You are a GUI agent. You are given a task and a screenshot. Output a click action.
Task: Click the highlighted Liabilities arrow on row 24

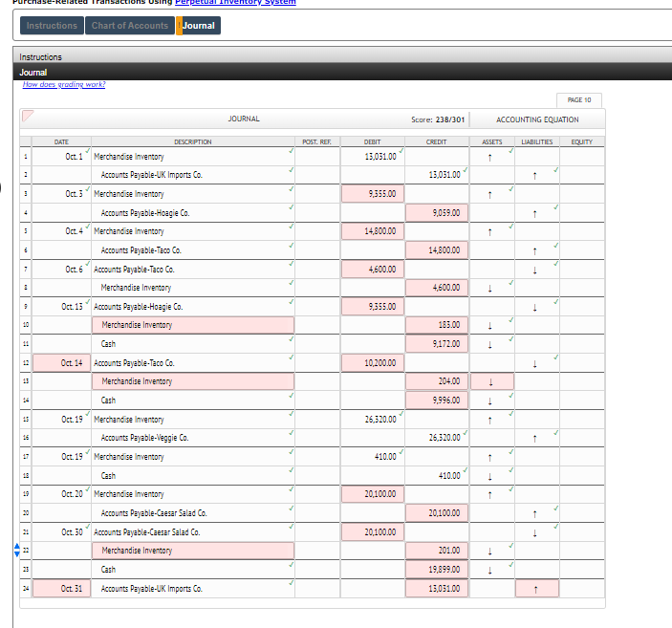[537, 589]
